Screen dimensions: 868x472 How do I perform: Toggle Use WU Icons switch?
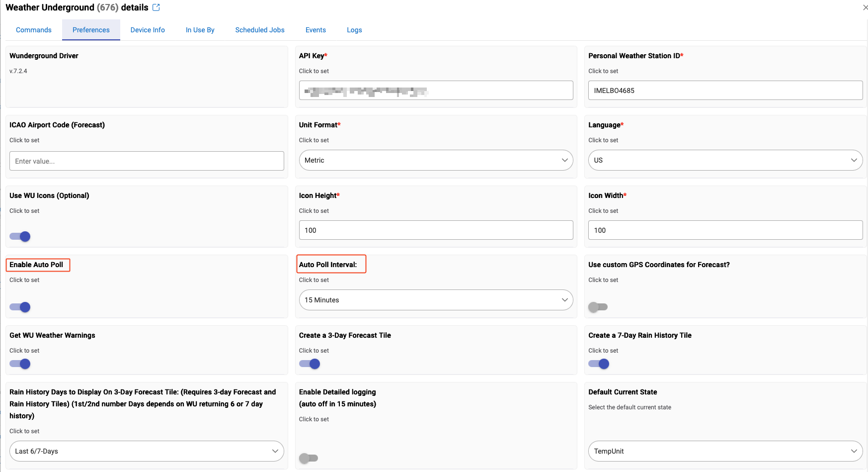tap(20, 237)
